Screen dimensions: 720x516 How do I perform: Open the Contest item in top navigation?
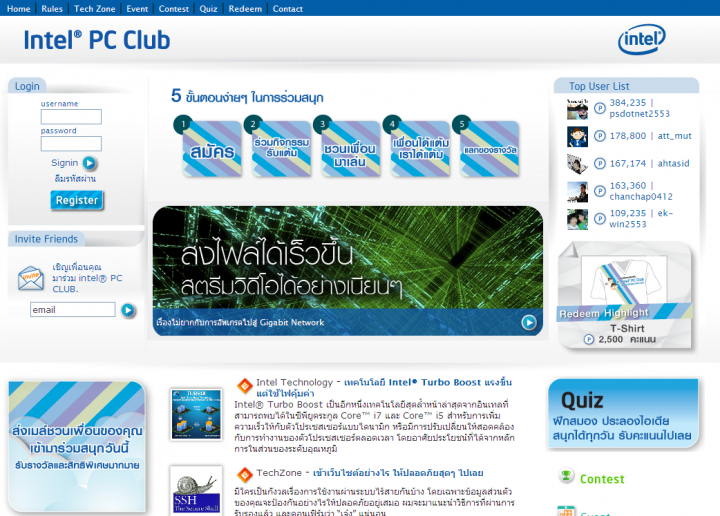coord(174,9)
